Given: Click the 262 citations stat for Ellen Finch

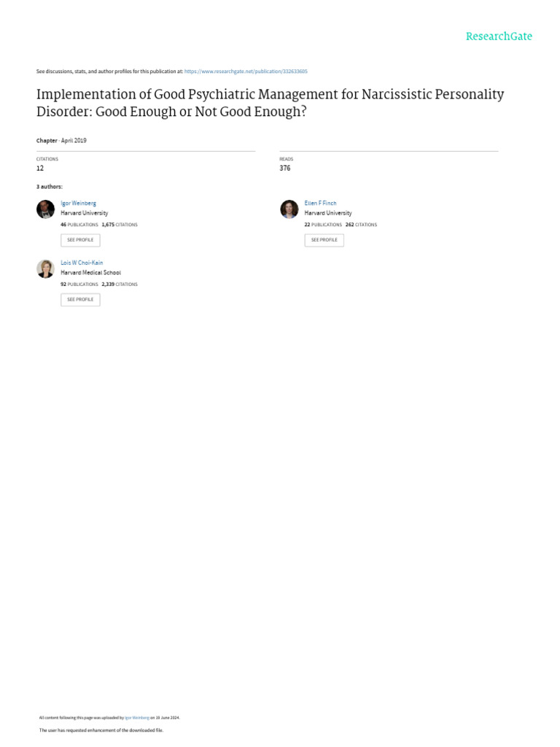Looking at the screenshot, I should tap(361, 225).
